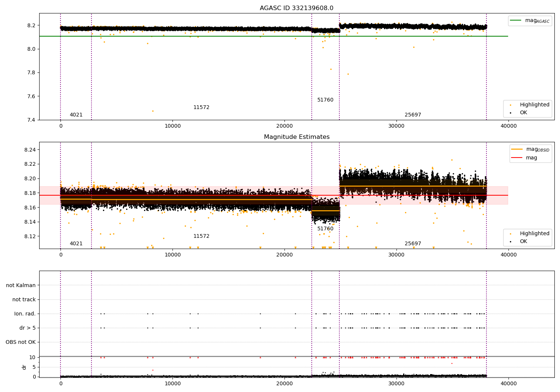
Task: Click the 8.2 y-tick of the top plot
Action: pyautogui.click(x=31, y=25)
